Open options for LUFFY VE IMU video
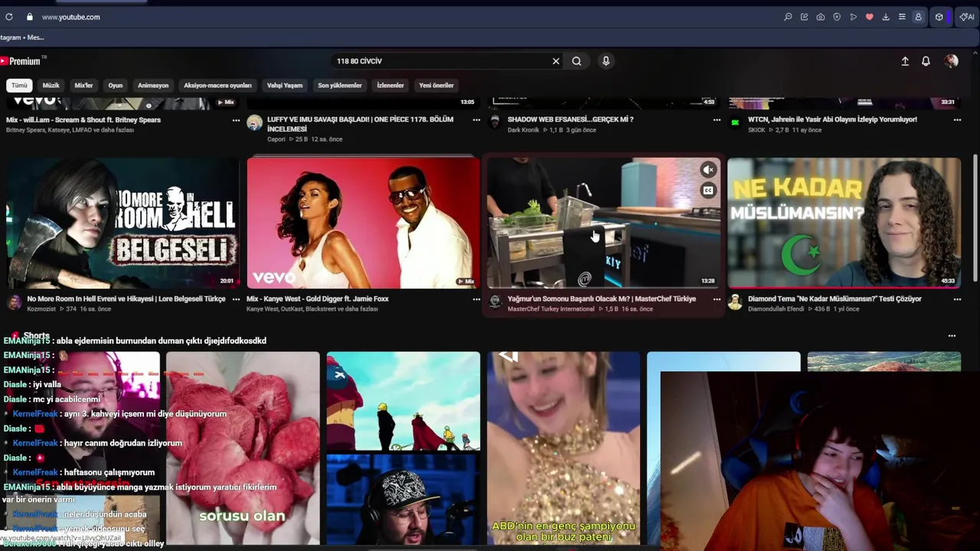980x551 pixels. point(476,120)
